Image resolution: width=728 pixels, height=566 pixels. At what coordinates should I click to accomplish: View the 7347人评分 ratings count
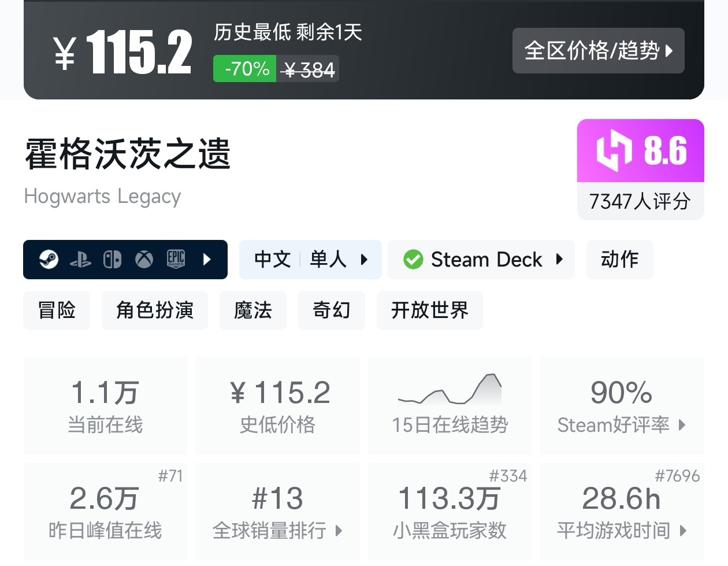click(640, 201)
